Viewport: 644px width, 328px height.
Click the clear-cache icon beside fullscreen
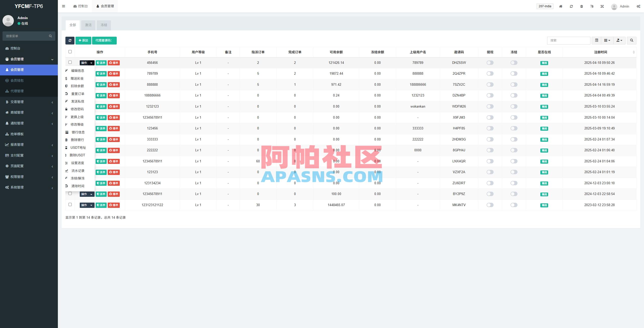click(592, 6)
